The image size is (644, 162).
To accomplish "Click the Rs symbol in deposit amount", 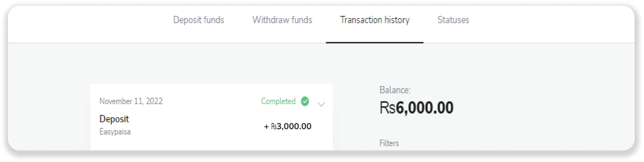I will coord(274,127).
